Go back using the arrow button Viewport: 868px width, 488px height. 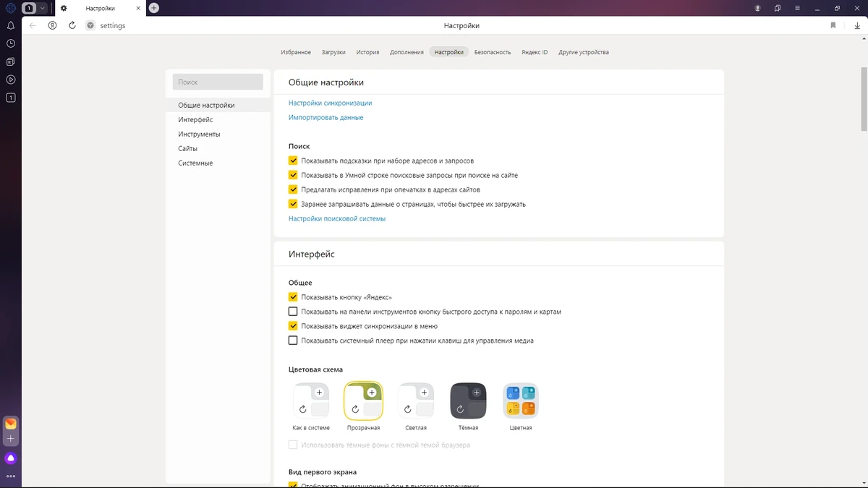pyautogui.click(x=33, y=25)
